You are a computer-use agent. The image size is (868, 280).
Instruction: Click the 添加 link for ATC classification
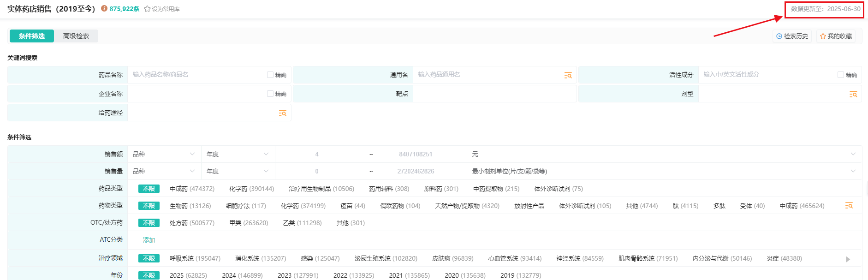149,240
